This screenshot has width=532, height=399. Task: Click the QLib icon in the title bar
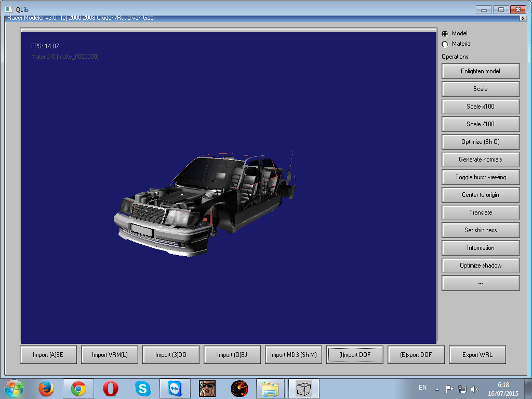[x=9, y=9]
